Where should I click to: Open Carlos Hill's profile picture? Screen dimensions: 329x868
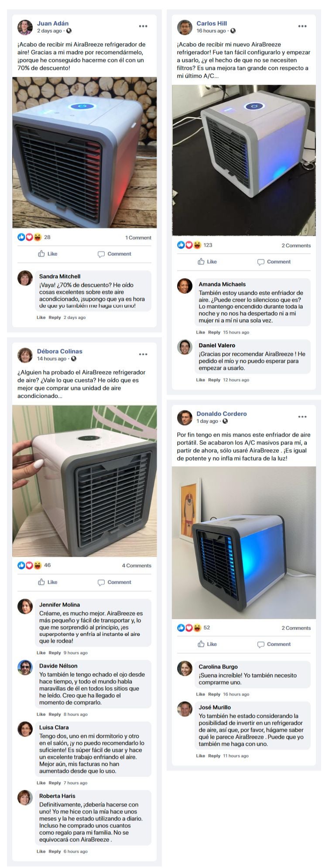coord(185,27)
